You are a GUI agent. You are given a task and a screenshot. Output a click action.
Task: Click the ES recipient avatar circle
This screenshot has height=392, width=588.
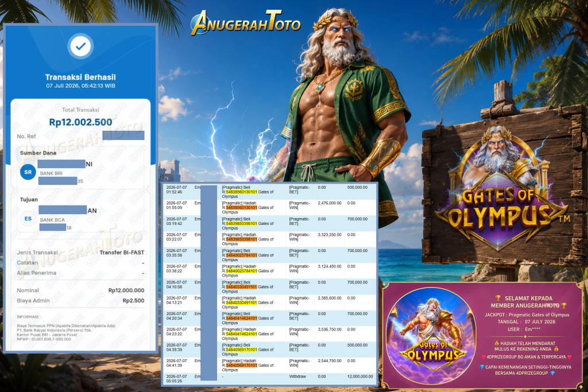[28, 219]
